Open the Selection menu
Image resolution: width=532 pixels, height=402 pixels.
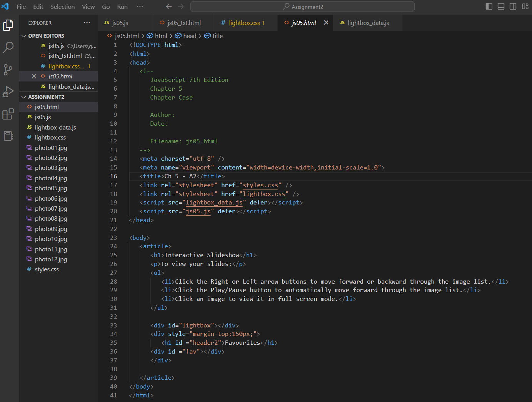[x=62, y=7]
